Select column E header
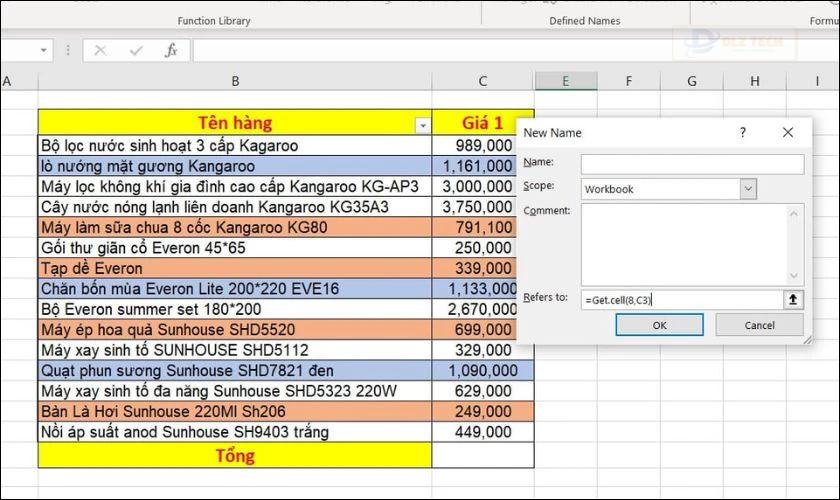Screen dimensions: 840x500 [x=566, y=81]
